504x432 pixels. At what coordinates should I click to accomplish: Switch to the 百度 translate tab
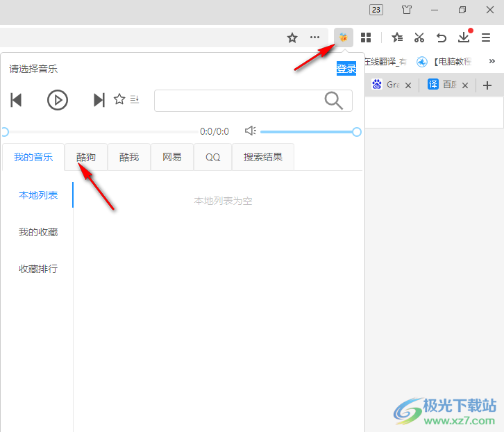pos(442,85)
